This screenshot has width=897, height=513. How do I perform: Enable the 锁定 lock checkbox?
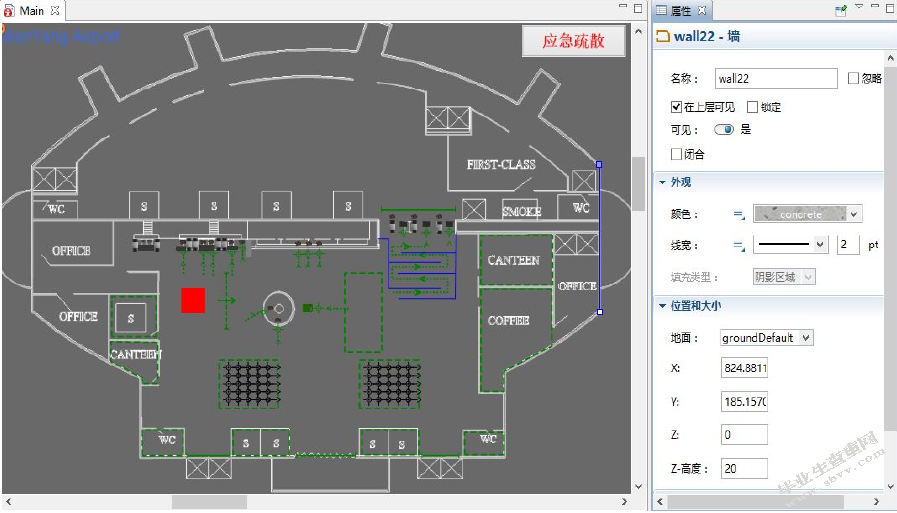752,107
